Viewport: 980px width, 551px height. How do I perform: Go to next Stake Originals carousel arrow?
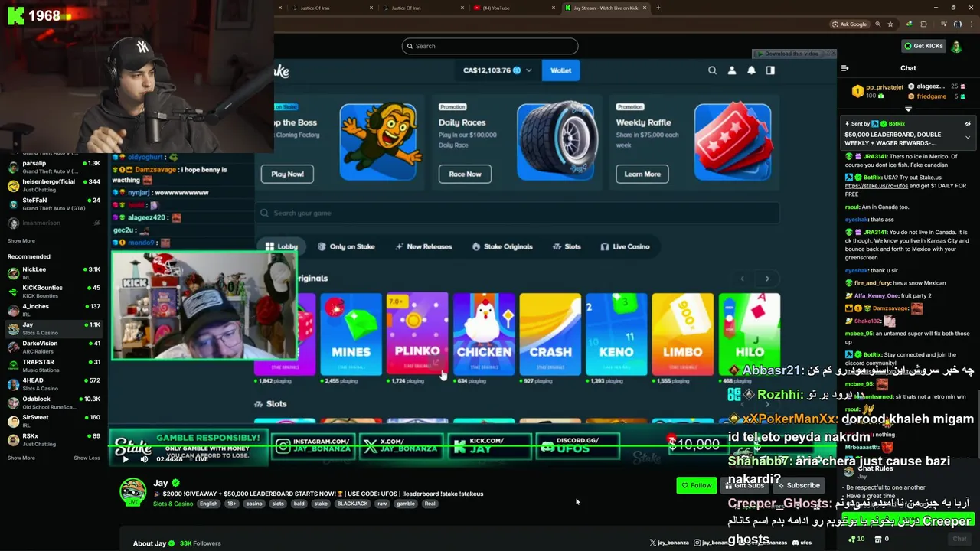tap(767, 279)
